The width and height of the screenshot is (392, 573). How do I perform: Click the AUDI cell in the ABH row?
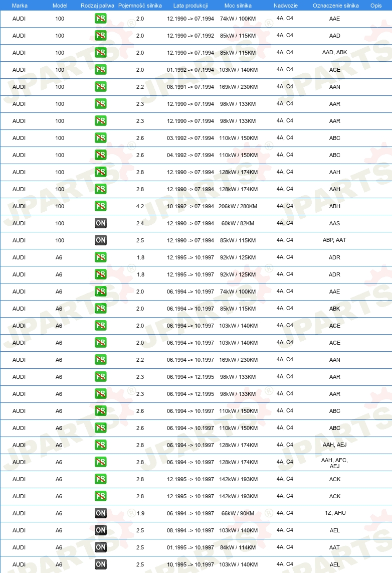pyautogui.click(x=19, y=206)
